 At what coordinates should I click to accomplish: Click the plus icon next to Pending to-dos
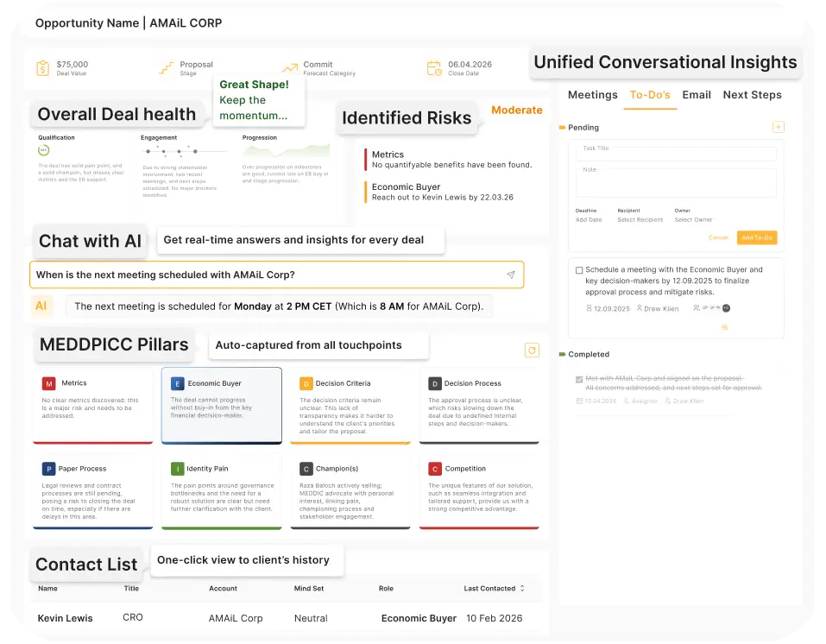pos(778,127)
